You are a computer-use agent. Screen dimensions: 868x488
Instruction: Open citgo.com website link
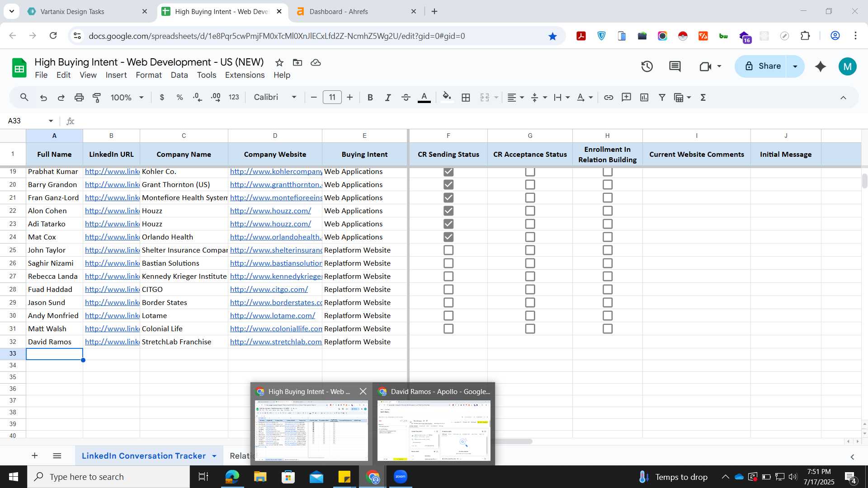(269, 289)
